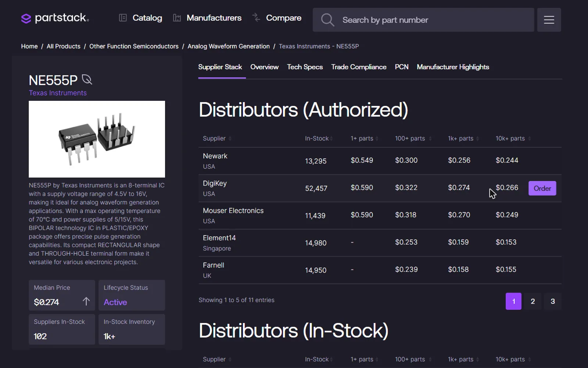The height and width of the screenshot is (368, 588).
Task: Go to pagination page 2
Action: pyautogui.click(x=533, y=301)
